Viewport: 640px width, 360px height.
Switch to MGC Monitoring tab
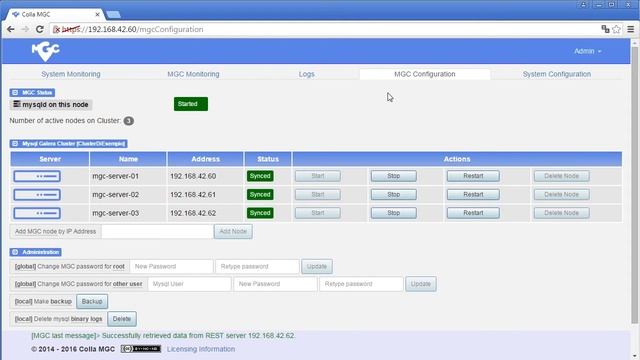click(x=193, y=74)
